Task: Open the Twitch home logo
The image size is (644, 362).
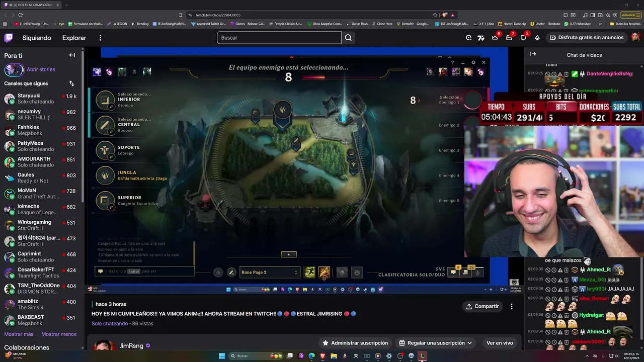Action: pos(9,38)
